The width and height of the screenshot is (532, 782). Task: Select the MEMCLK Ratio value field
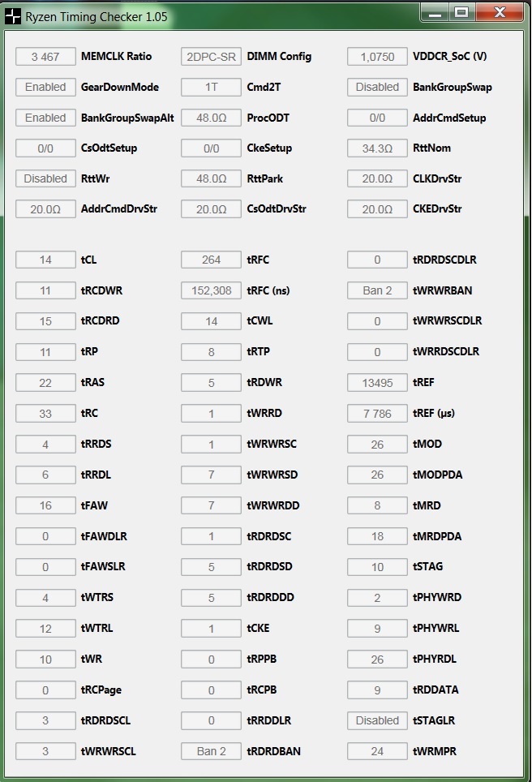coord(45,57)
